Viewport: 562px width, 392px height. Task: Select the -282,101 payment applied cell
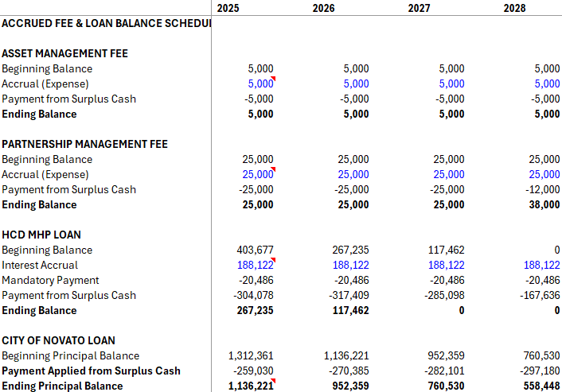point(444,371)
